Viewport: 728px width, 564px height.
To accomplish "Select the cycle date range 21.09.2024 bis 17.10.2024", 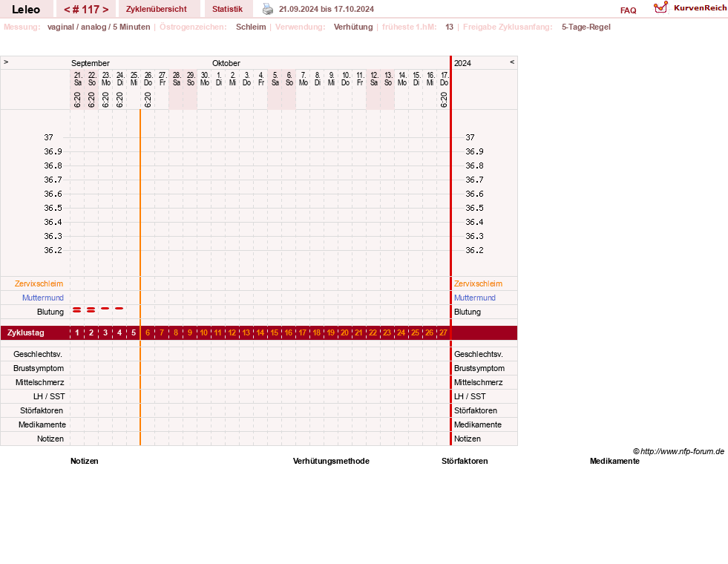I will 327,9.
